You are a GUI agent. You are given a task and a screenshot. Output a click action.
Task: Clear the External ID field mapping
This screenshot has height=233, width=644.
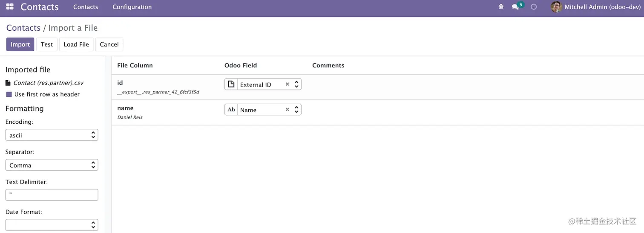(287, 84)
